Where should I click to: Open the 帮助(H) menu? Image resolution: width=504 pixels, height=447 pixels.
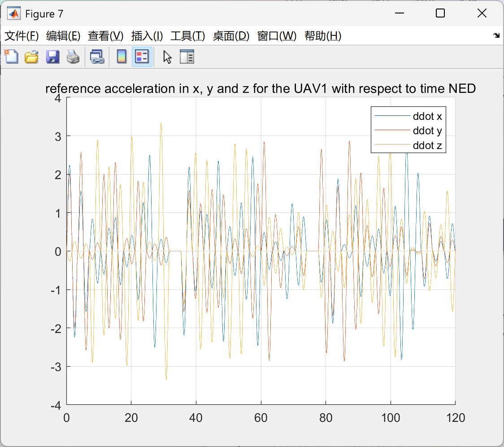(323, 36)
